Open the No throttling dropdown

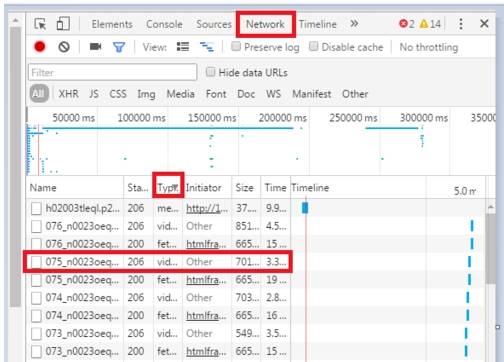(429, 47)
